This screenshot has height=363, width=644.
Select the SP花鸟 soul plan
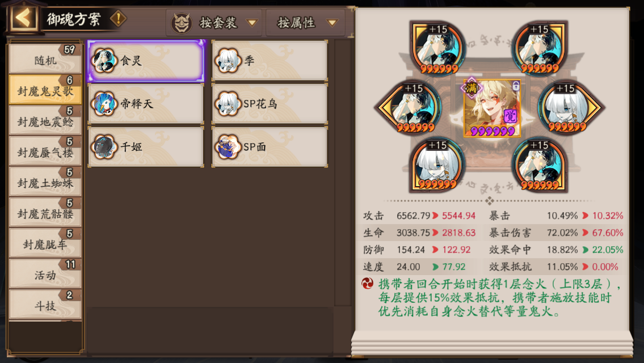pyautogui.click(x=270, y=104)
